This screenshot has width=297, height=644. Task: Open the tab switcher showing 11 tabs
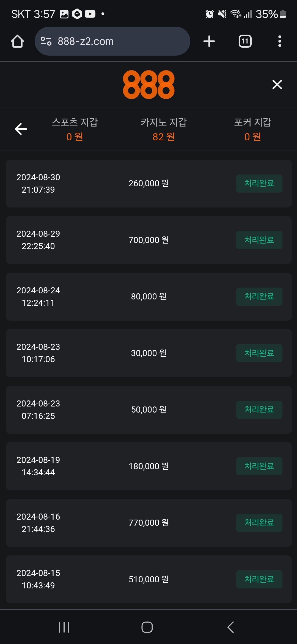tap(245, 41)
